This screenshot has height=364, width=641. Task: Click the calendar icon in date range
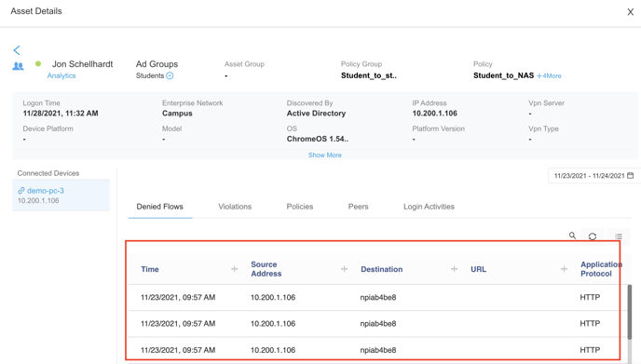point(631,176)
